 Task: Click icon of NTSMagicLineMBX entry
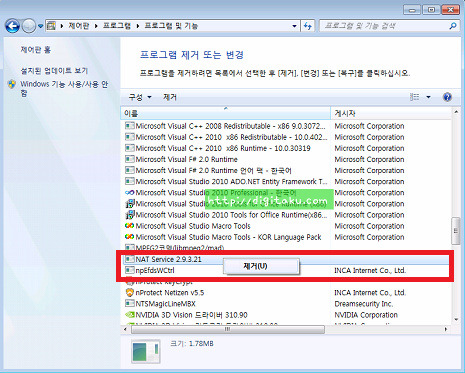(130, 304)
